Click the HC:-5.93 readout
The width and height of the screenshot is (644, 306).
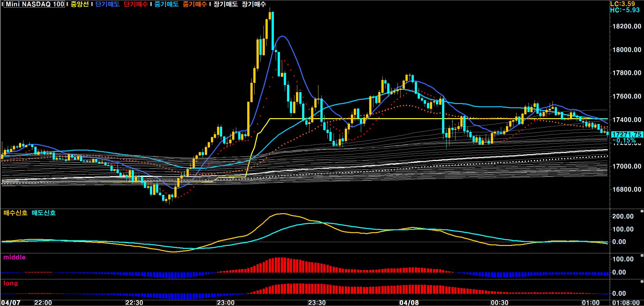click(625, 10)
